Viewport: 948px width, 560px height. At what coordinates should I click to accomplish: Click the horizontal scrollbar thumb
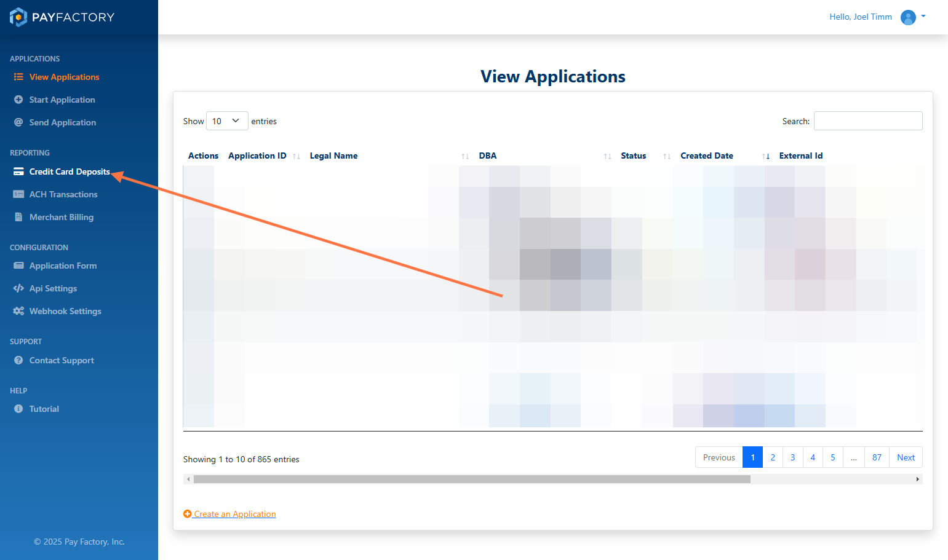pyautogui.click(x=472, y=479)
